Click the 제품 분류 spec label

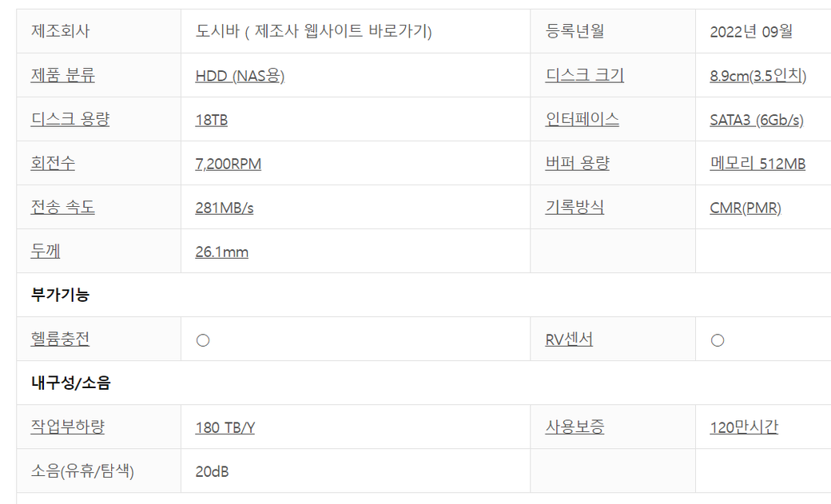coord(63,76)
